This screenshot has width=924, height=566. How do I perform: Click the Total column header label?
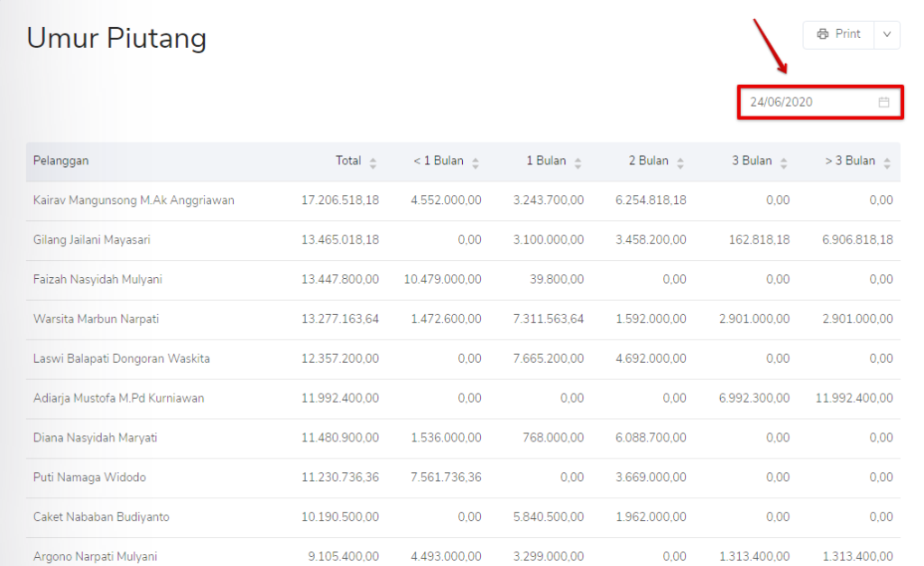pos(348,161)
